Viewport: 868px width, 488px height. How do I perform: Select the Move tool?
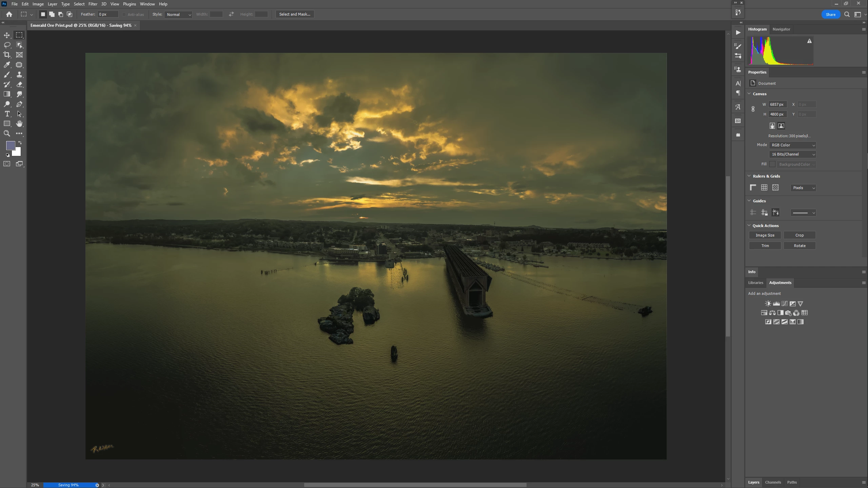tap(7, 35)
